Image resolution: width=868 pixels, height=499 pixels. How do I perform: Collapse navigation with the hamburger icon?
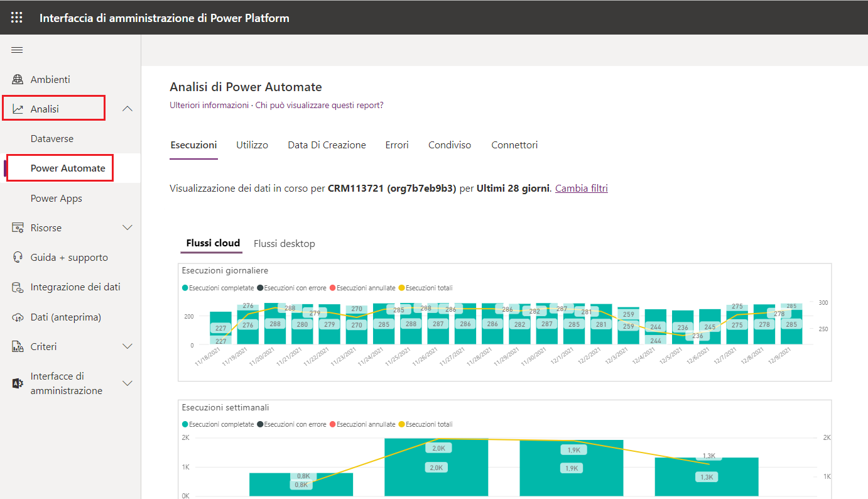coord(17,50)
